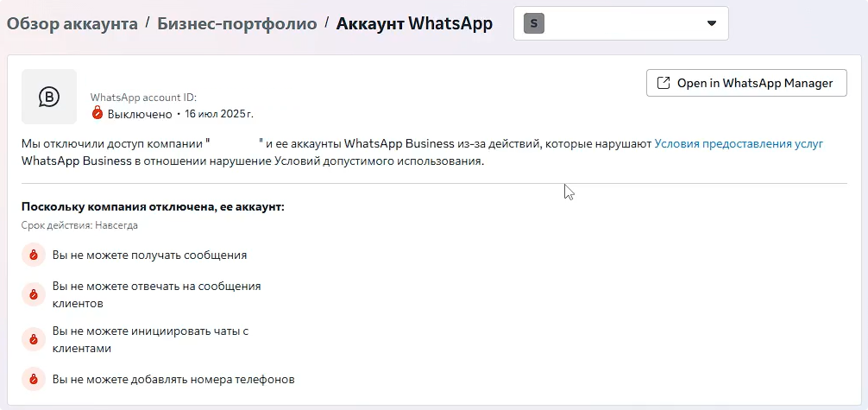Click the "Срок действия: Навсегда" text

pyautogui.click(x=79, y=225)
